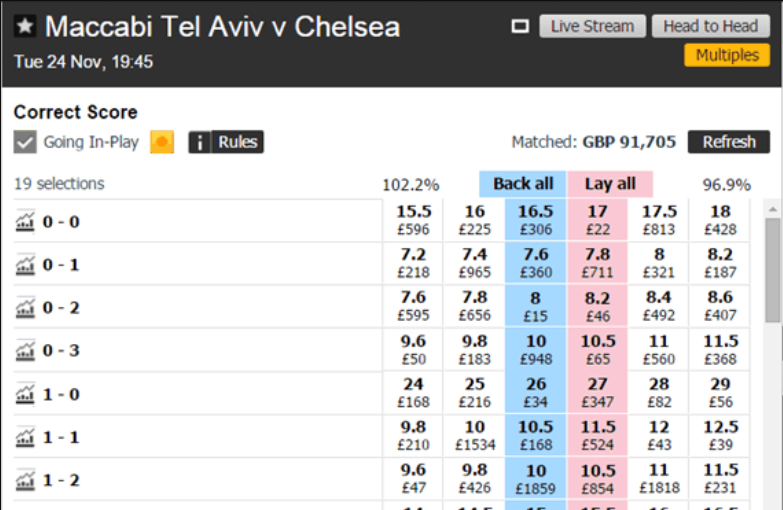Refresh the market odds

729,142
